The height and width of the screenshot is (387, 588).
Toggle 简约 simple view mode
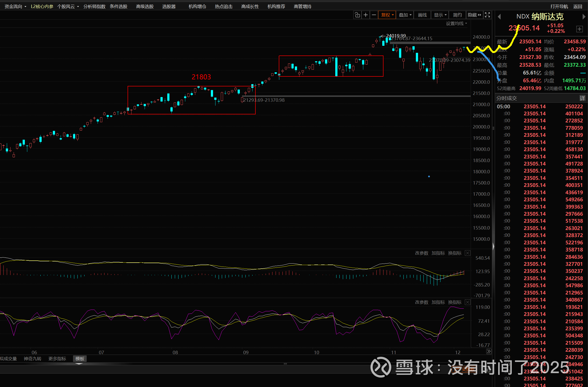click(x=457, y=15)
